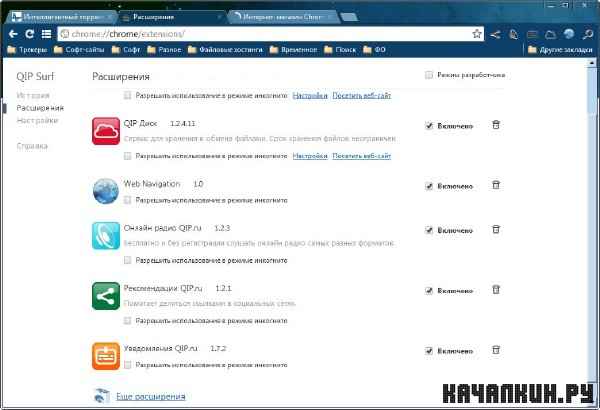Viewport: 600px width, 410px height.
Task: Open История in the left sidebar
Action: [33, 95]
